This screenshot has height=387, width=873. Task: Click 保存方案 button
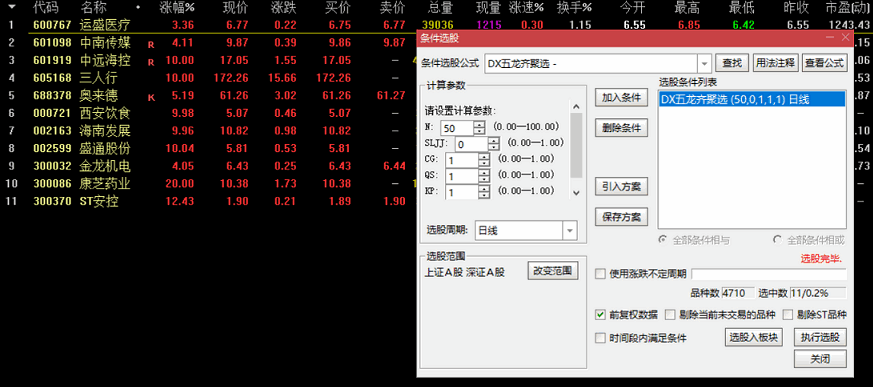point(621,217)
